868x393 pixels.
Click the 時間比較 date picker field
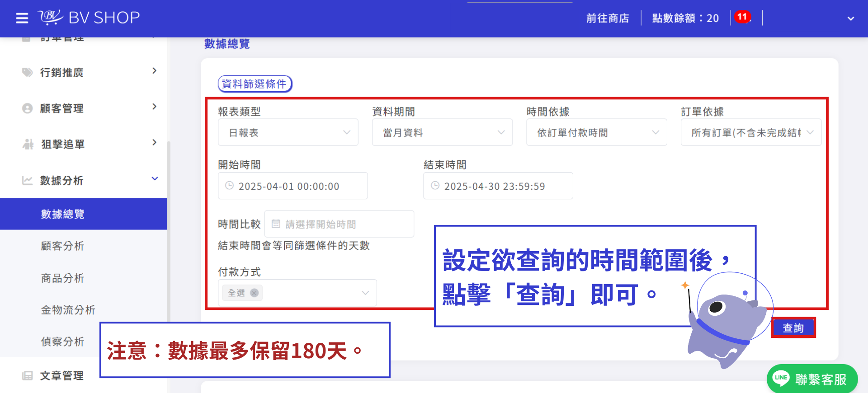(339, 224)
